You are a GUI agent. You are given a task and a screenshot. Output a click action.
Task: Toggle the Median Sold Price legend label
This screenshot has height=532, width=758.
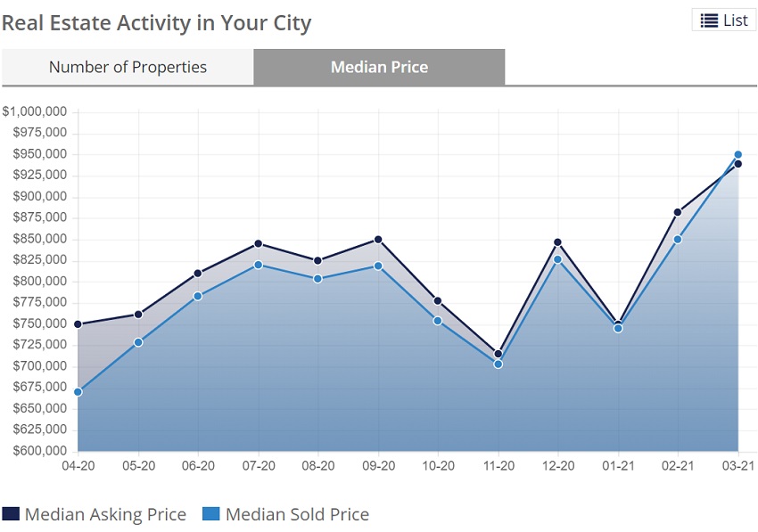pyautogui.click(x=297, y=514)
